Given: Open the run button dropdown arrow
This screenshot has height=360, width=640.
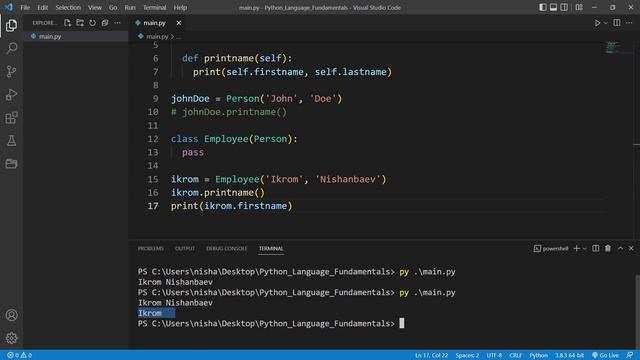Looking at the screenshot, I should coord(605,23).
